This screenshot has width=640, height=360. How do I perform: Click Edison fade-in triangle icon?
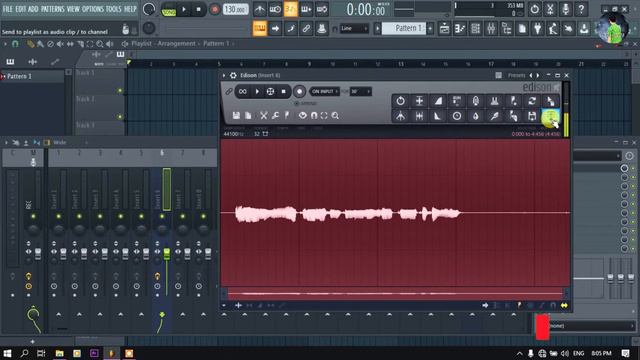point(438,101)
